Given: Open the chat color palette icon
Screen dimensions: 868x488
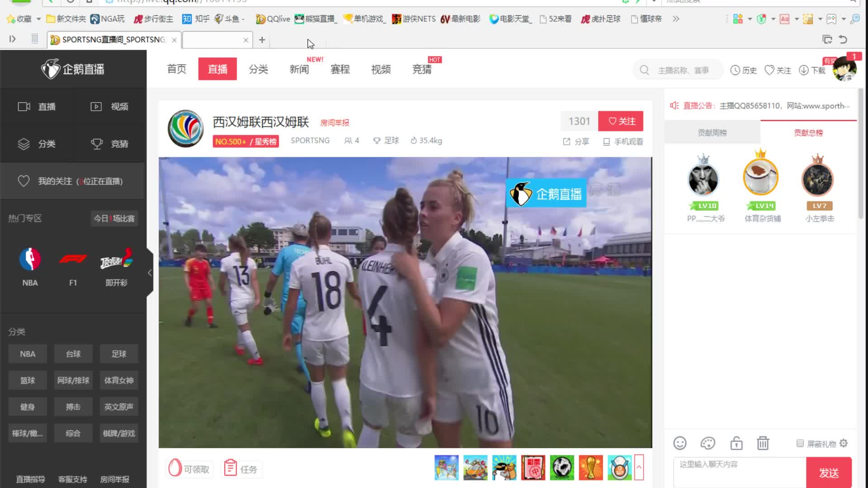Looking at the screenshot, I should [708, 443].
